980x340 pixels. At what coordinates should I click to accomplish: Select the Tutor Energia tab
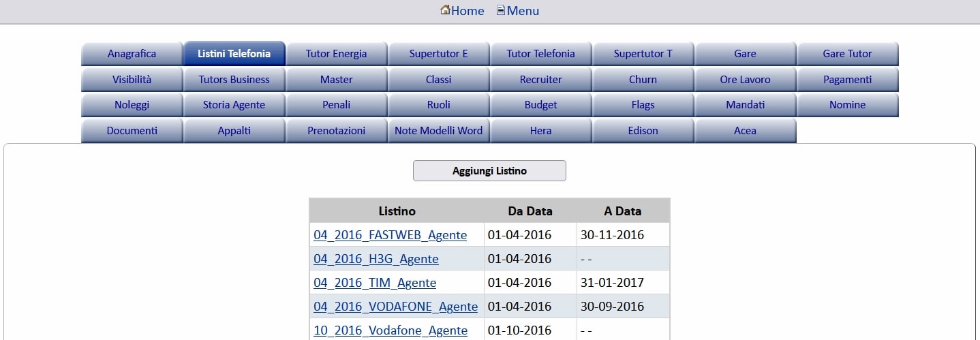[x=336, y=54]
